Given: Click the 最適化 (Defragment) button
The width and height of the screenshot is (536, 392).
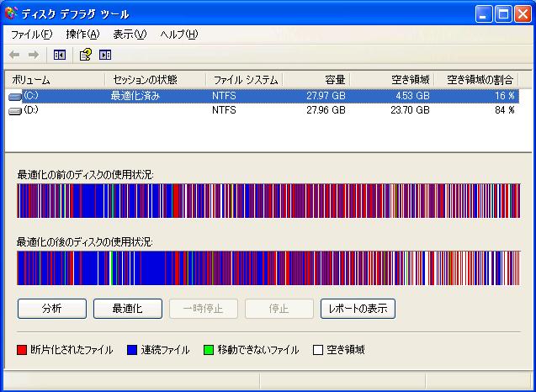Looking at the screenshot, I should coord(126,309).
